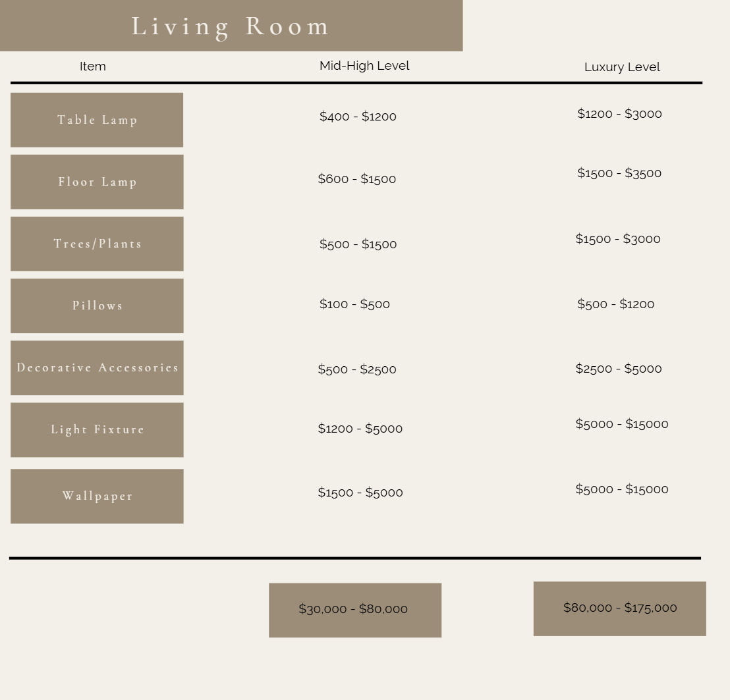Viewport: 730px width, 700px height.
Task: Select the Trees/Plants item box
Action: click(97, 244)
